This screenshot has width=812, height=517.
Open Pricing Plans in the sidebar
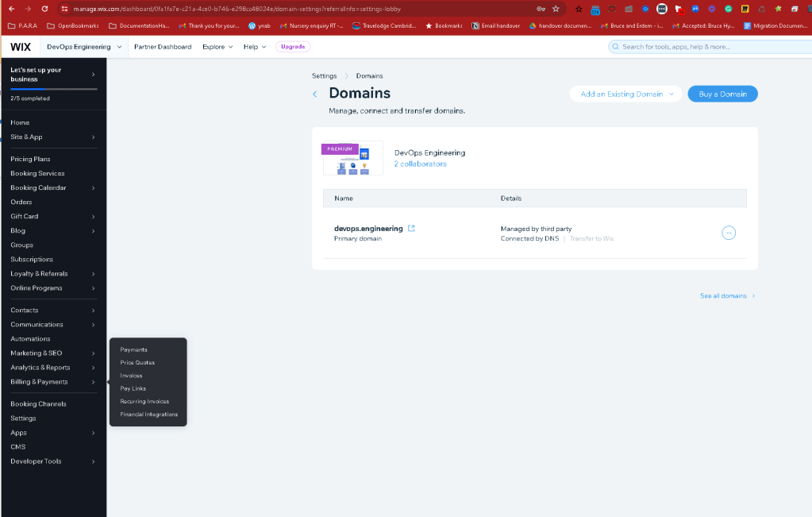pos(30,159)
